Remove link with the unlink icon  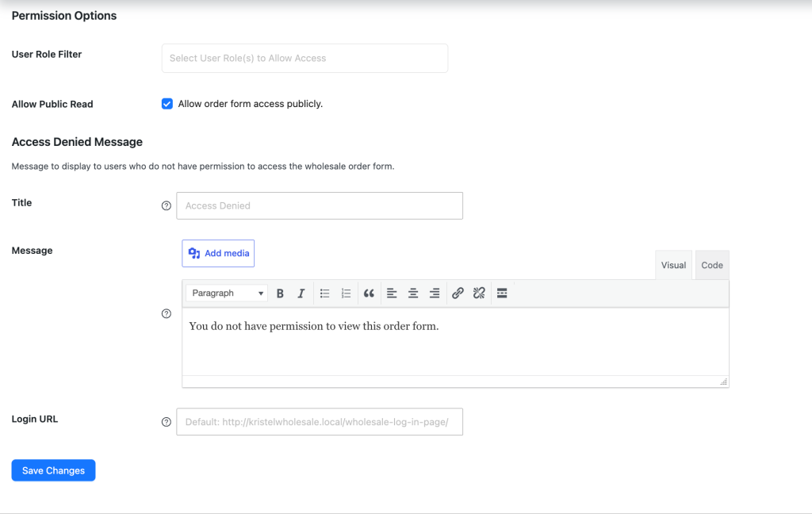point(479,293)
